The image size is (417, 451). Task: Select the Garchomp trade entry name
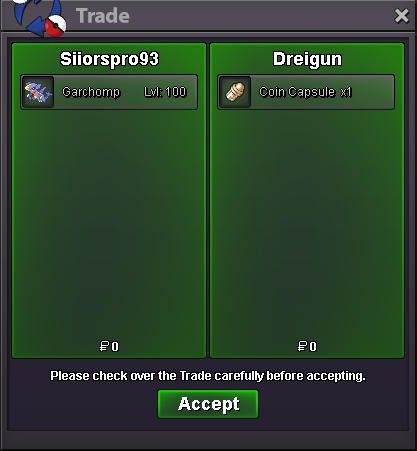(x=91, y=92)
